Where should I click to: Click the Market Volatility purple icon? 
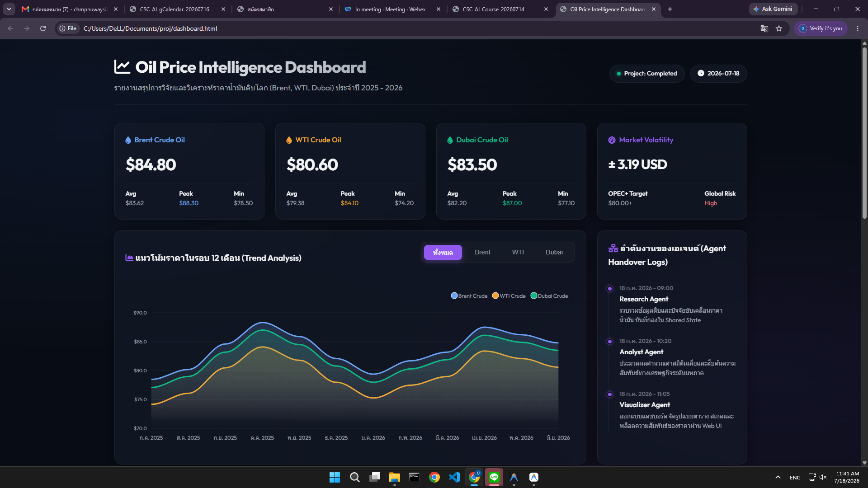pos(612,140)
